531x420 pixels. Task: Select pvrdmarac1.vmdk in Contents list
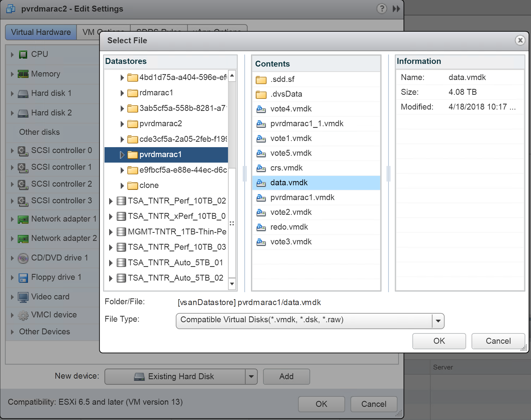[302, 198]
